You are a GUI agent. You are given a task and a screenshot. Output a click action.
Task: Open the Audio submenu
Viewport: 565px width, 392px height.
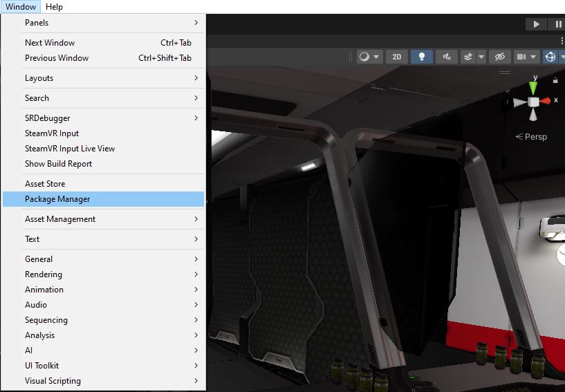104,305
